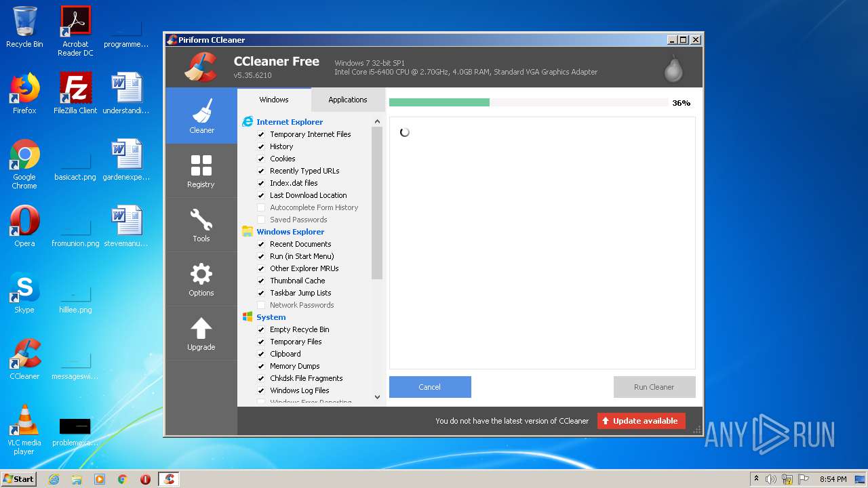The image size is (868, 488).
Task: Click the cleaning progress bar
Action: coord(528,102)
